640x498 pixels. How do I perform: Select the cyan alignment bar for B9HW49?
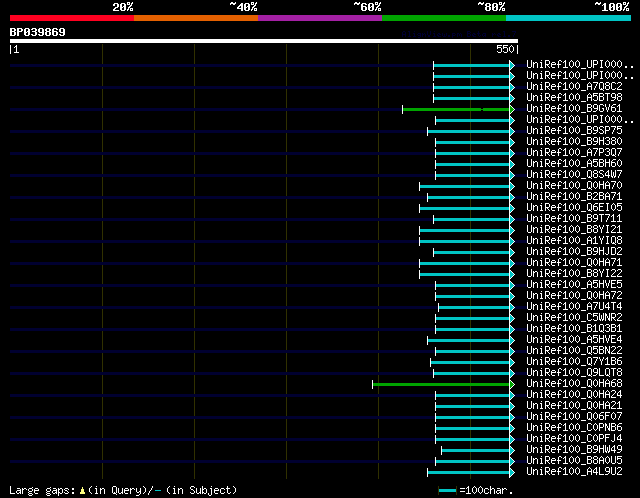tap(476, 450)
